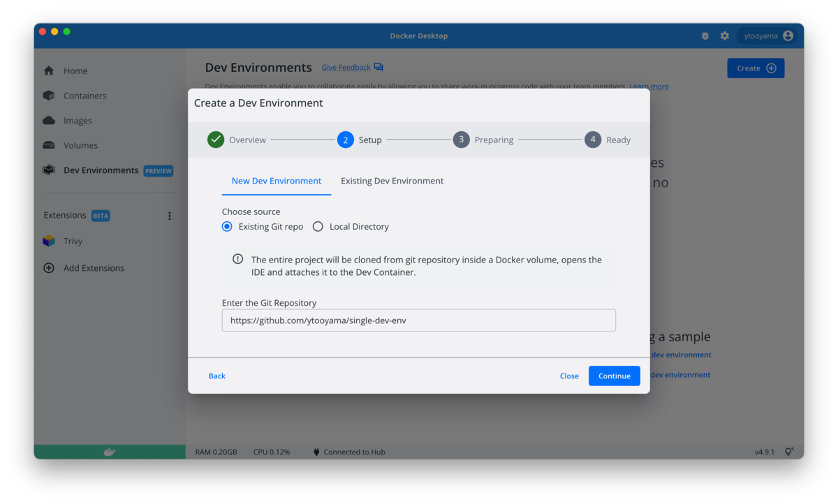
Task: Open the Learn more link
Action: tap(649, 87)
